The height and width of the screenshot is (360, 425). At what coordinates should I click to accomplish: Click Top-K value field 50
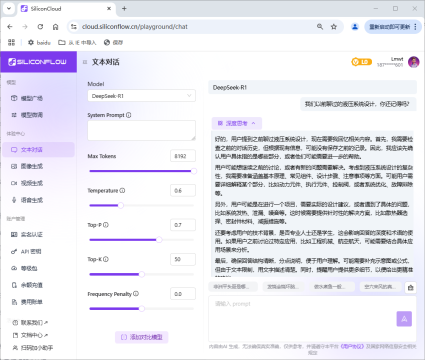tap(183, 259)
